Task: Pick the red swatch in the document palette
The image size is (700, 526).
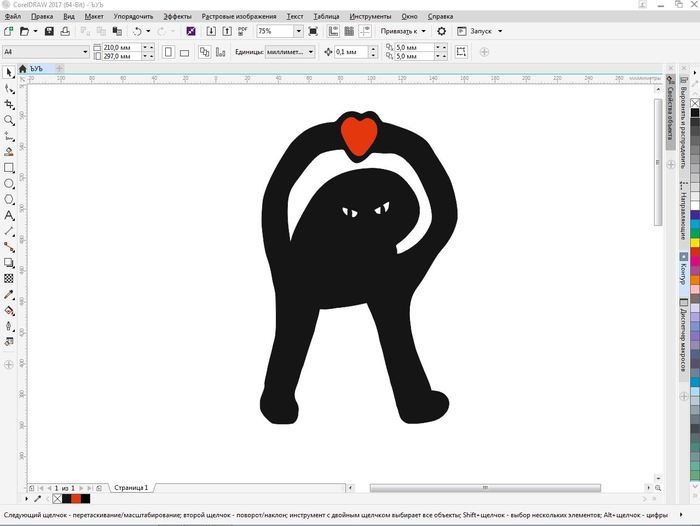Action: (75, 498)
